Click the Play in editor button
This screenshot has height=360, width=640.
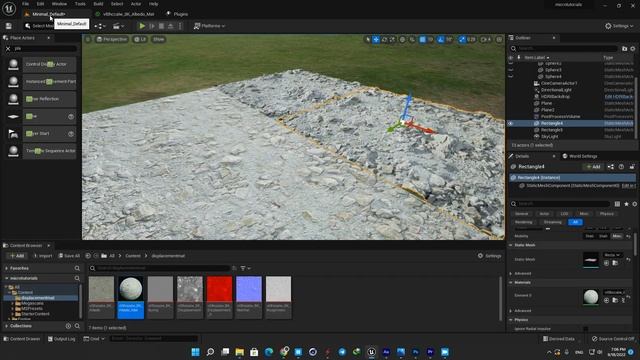click(x=142, y=26)
